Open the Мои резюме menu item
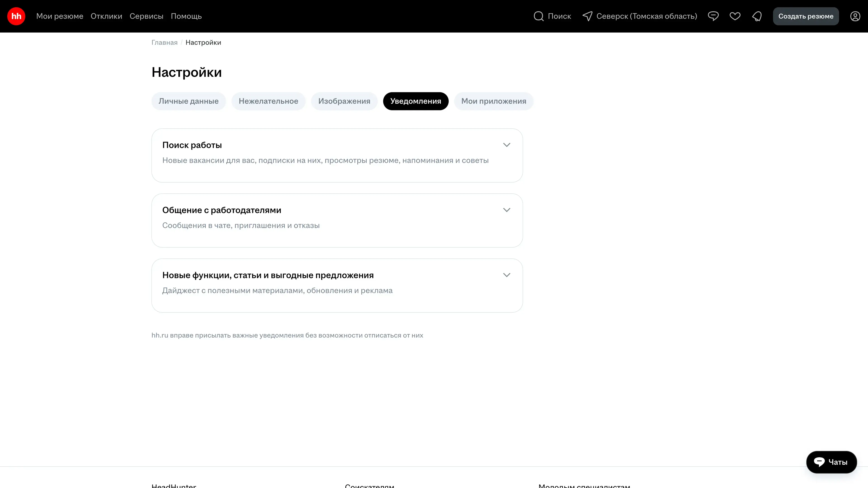 pyautogui.click(x=60, y=16)
